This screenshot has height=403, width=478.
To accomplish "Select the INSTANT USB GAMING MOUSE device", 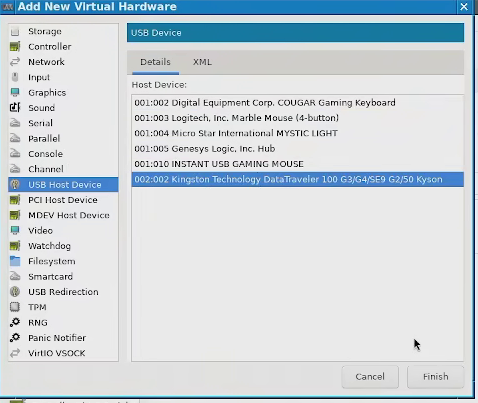I will pyautogui.click(x=297, y=164).
